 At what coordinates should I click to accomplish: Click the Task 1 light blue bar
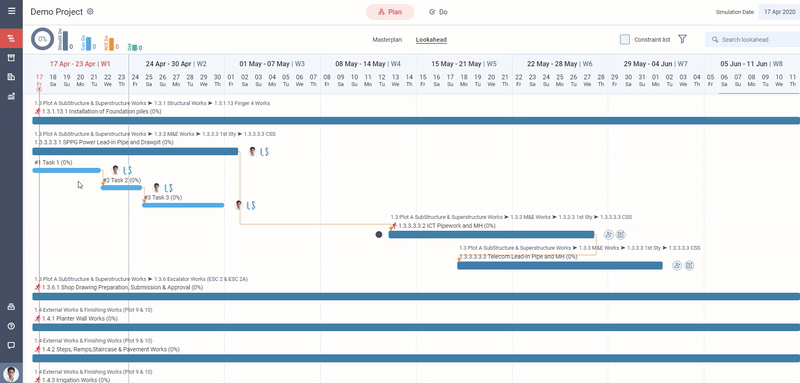tap(67, 170)
